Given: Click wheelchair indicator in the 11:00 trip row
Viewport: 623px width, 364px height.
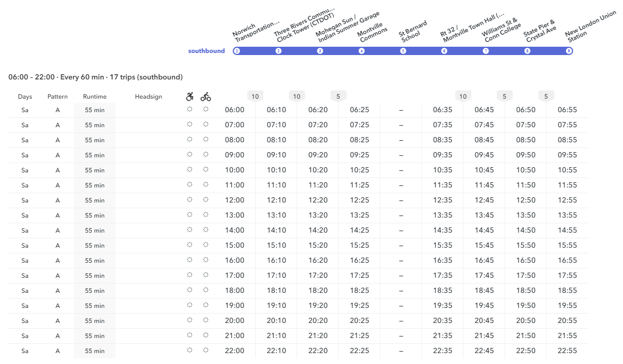Looking at the screenshot, I should pyautogui.click(x=190, y=184).
